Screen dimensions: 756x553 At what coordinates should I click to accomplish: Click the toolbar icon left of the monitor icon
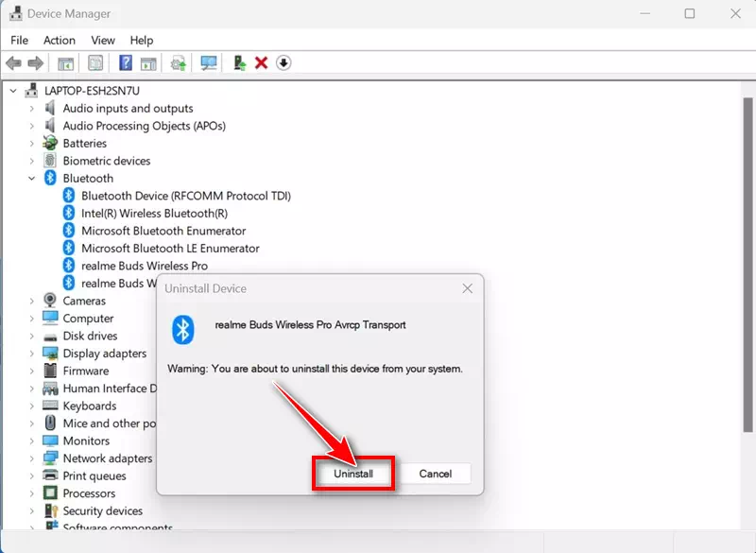[179, 63]
